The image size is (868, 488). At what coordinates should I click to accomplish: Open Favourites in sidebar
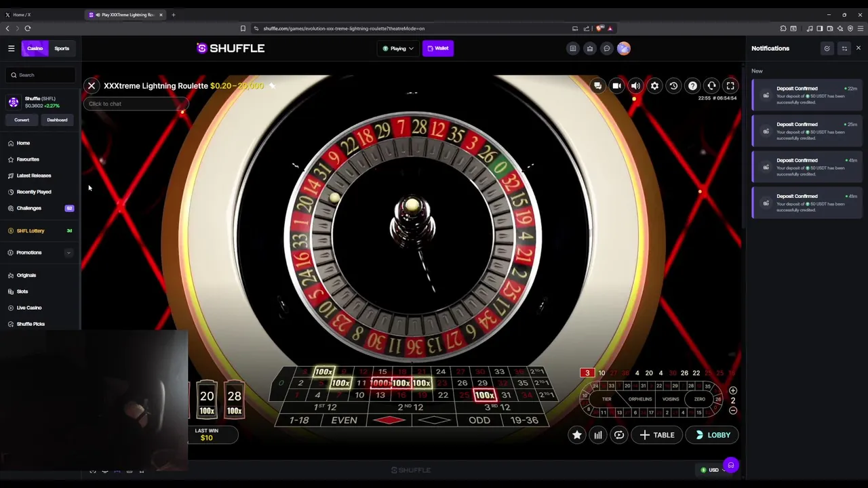pos(28,159)
